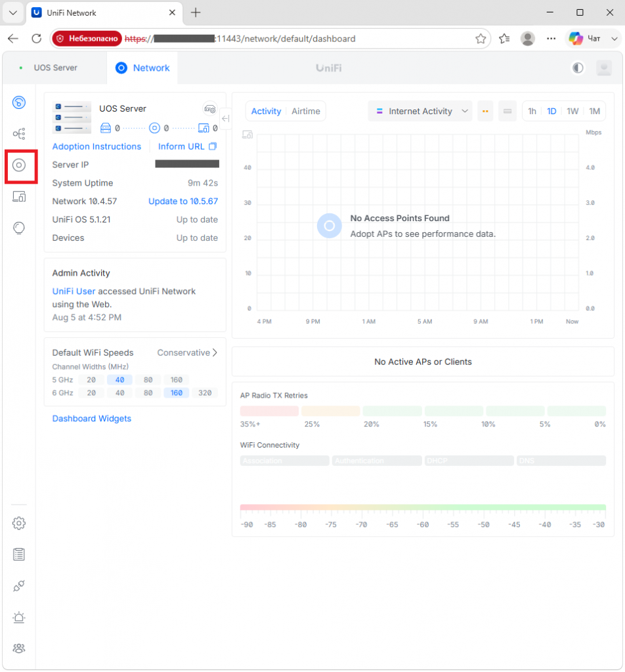Open the Integrations plug icon in the sidebar
The height and width of the screenshot is (672, 625).
click(19, 585)
